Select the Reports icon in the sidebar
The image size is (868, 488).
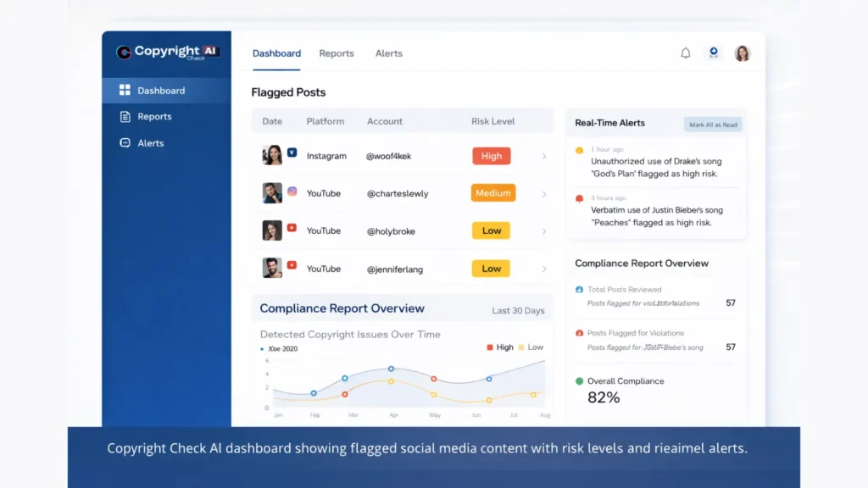pos(125,116)
